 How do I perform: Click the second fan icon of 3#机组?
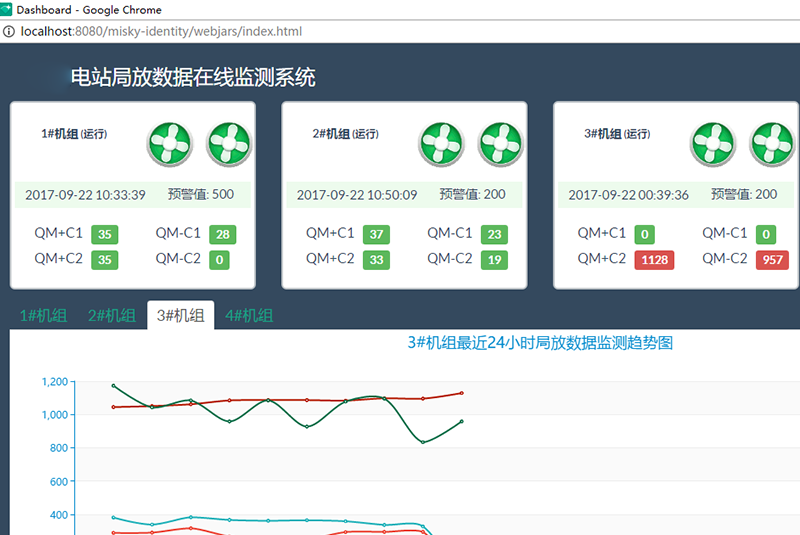[772, 144]
